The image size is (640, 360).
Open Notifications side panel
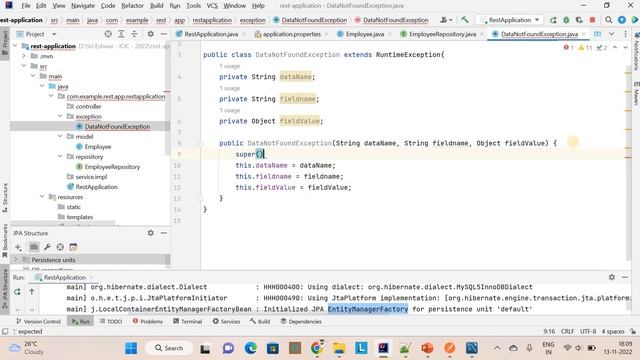pos(636,51)
